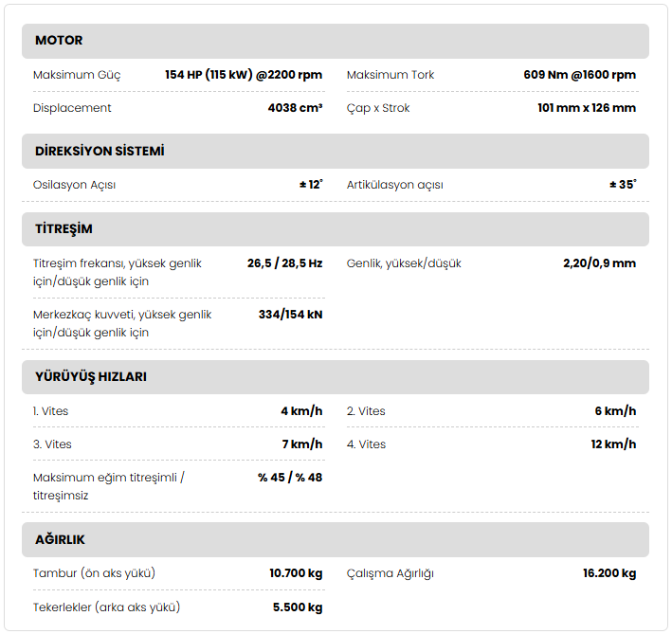The width and height of the screenshot is (672, 634).
Task: Click the Maksimum Tork label
Action: click(x=390, y=75)
